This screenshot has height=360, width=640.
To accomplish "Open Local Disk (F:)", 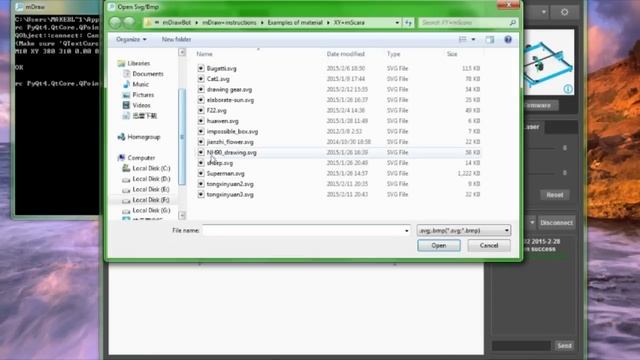I will point(151,200).
